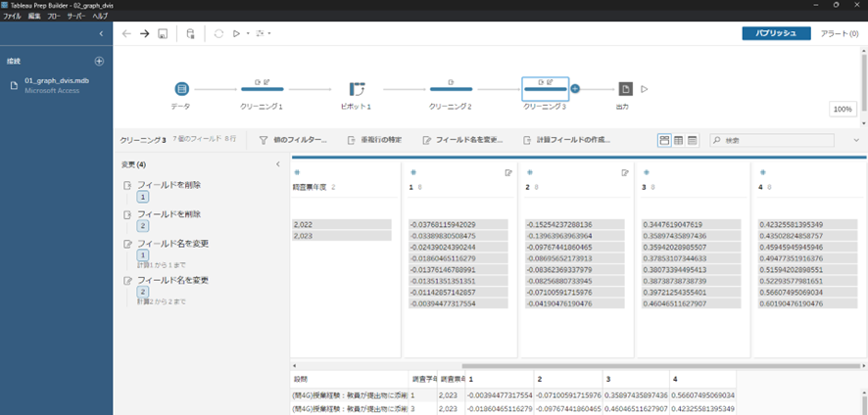Image resolution: width=868 pixels, height=415 pixels.
Task: Click the redo forward arrow
Action: pos(144,33)
